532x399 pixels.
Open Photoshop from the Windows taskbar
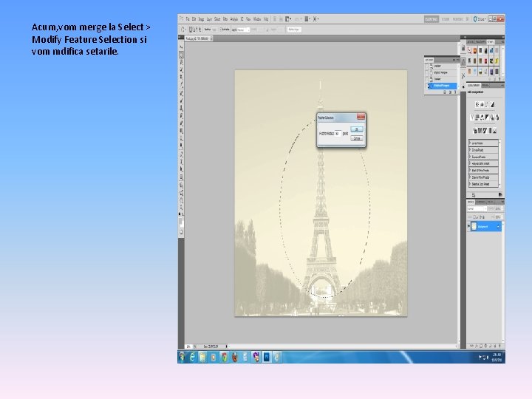pos(266,357)
